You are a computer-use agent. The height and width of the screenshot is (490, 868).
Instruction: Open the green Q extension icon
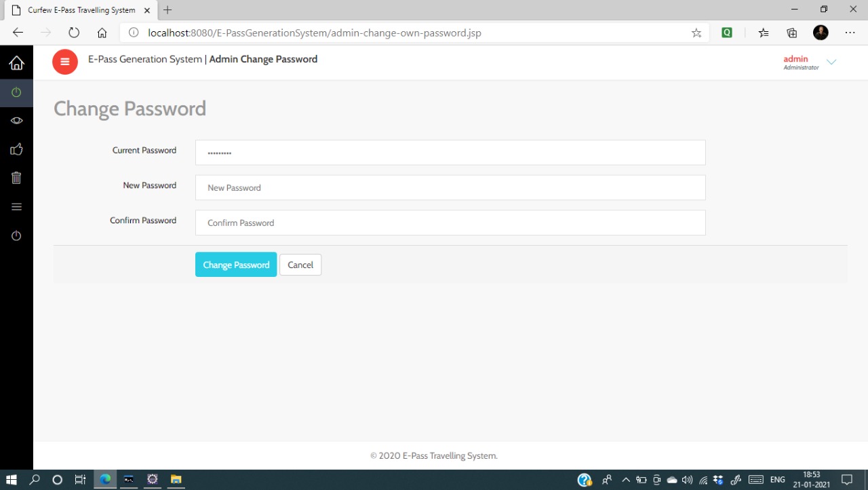[727, 32]
